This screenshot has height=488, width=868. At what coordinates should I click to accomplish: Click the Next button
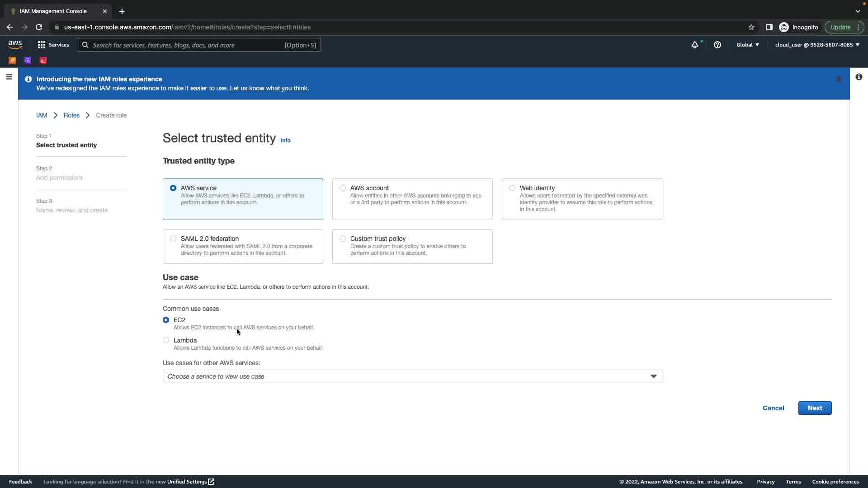click(814, 408)
